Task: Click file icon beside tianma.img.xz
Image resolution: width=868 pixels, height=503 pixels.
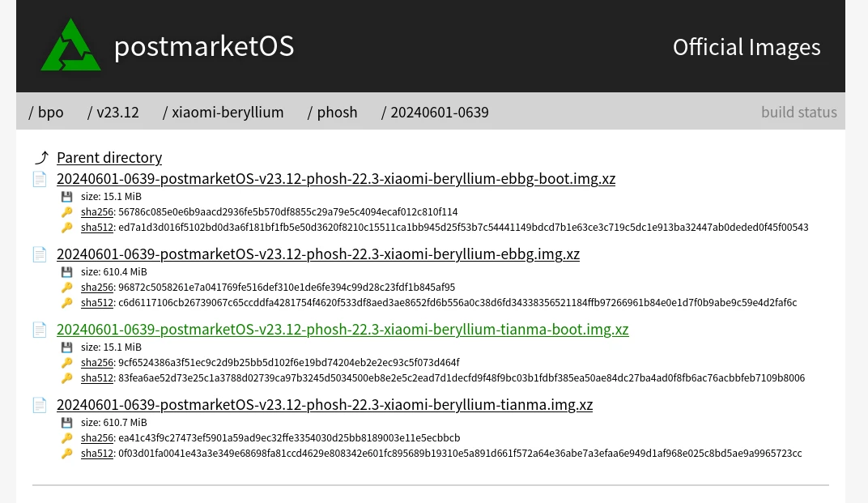Action: tap(40, 405)
